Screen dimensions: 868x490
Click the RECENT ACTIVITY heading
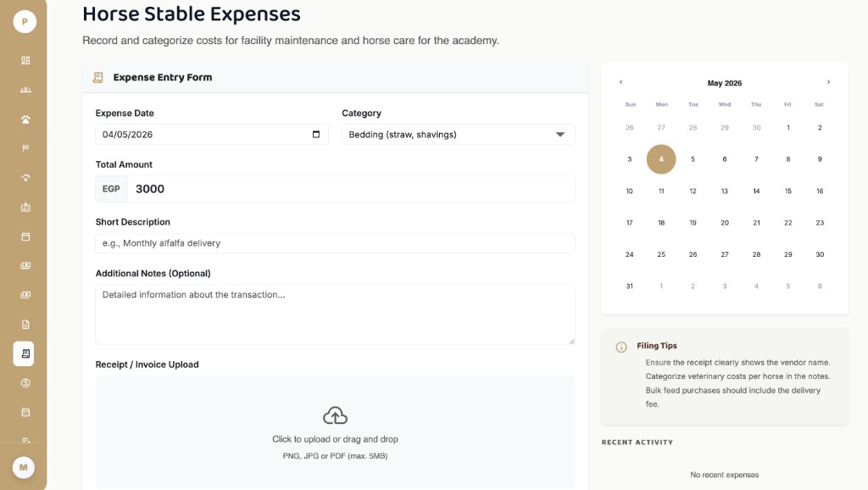637,443
